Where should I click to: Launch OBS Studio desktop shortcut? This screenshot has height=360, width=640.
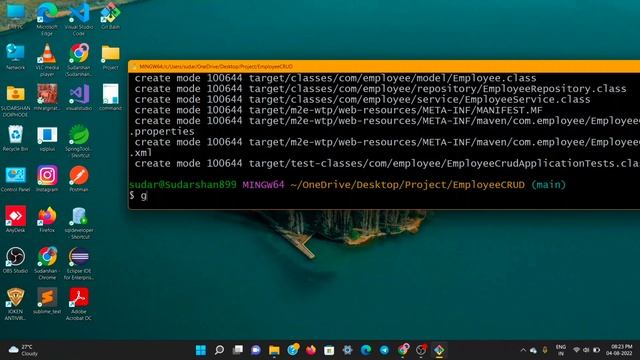tap(16, 260)
